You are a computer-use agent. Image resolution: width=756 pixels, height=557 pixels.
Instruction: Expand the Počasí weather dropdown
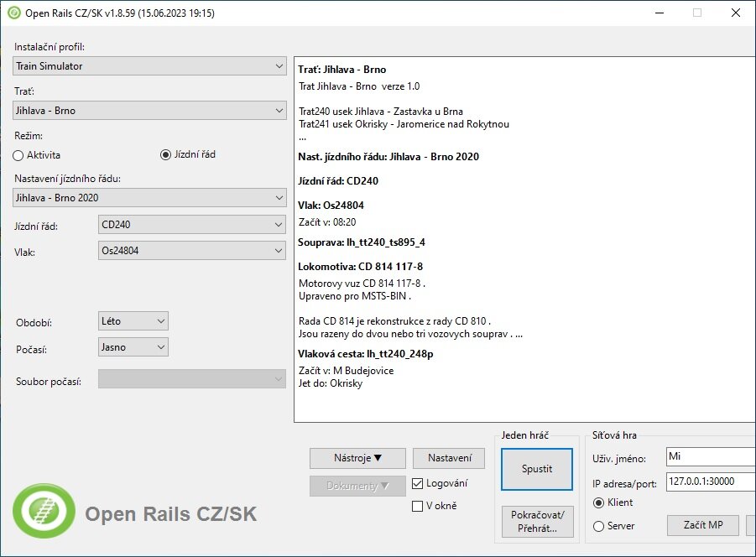[134, 347]
